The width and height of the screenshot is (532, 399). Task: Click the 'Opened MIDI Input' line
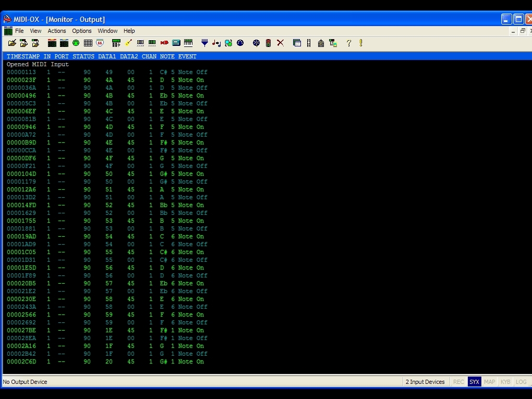pyautogui.click(x=38, y=64)
